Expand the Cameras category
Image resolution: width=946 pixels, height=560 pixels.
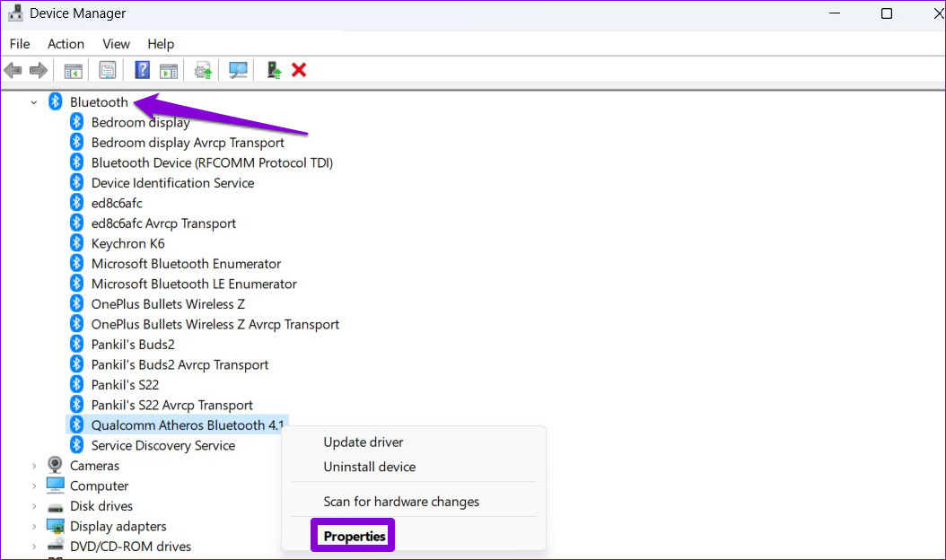pos(34,465)
